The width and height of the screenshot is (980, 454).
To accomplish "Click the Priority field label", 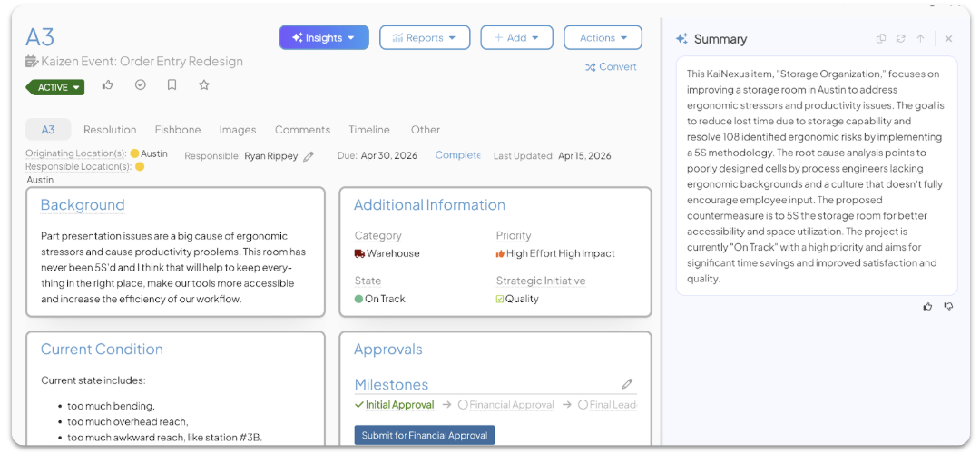I will coord(514,236).
